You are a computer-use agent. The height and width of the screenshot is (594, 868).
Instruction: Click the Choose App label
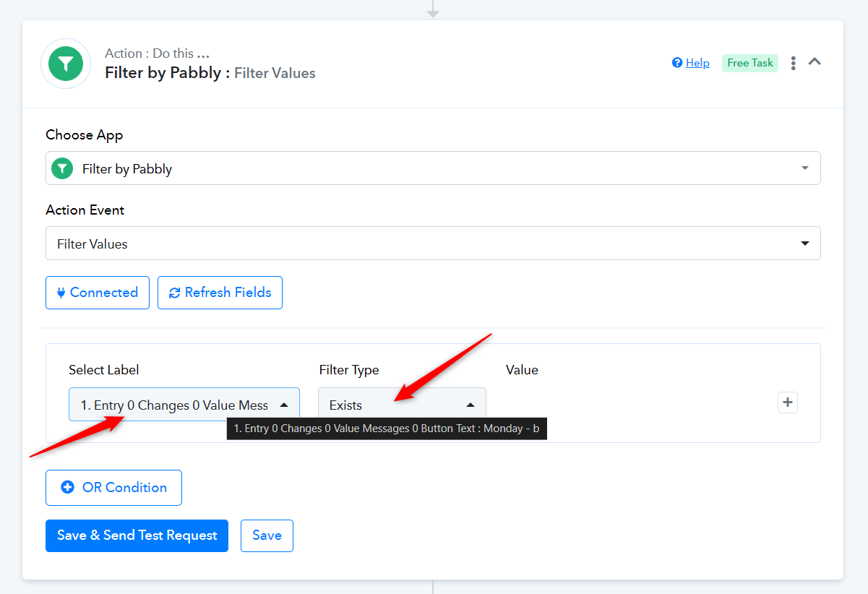[85, 135]
